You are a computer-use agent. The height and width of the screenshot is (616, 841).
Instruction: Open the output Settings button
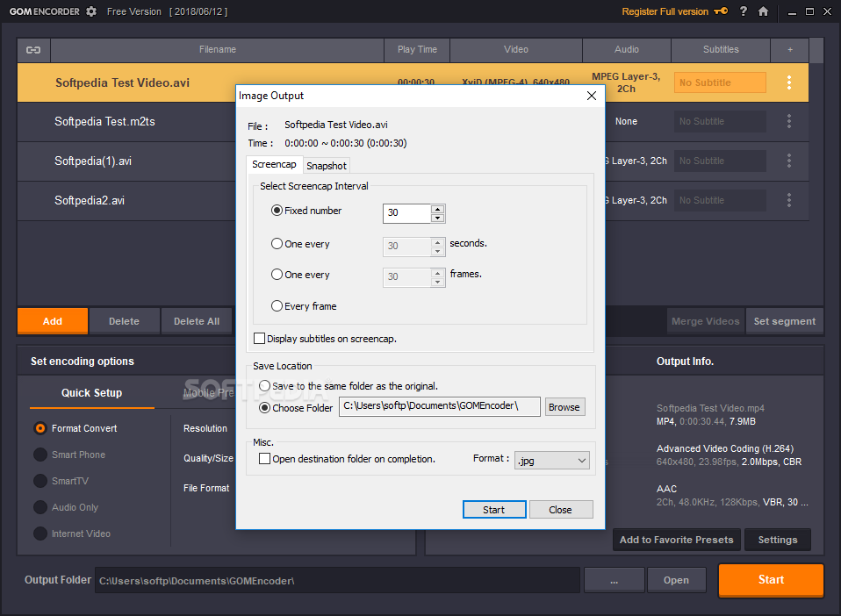[778, 540]
